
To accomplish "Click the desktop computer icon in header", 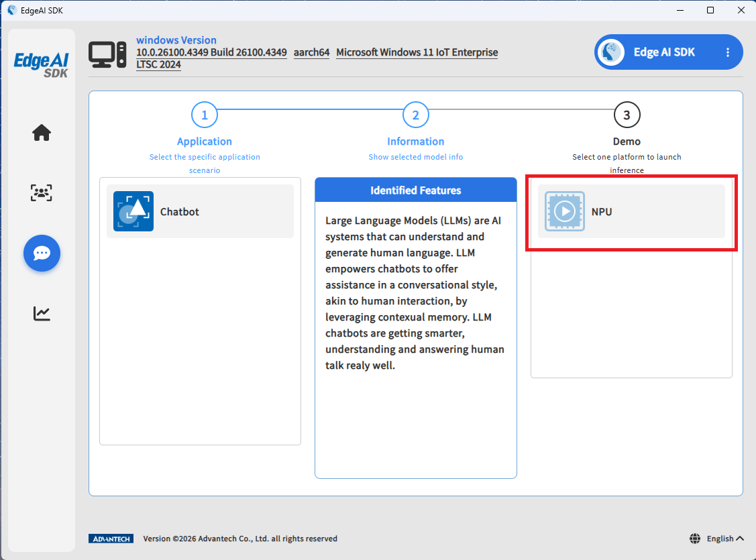I will [x=107, y=54].
